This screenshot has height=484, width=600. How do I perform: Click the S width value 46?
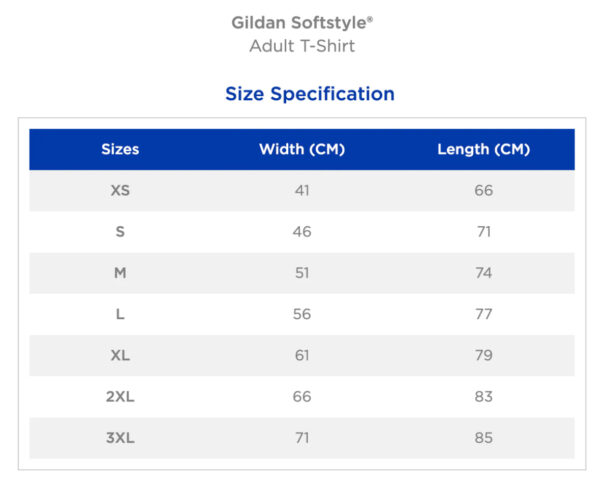coord(302,232)
